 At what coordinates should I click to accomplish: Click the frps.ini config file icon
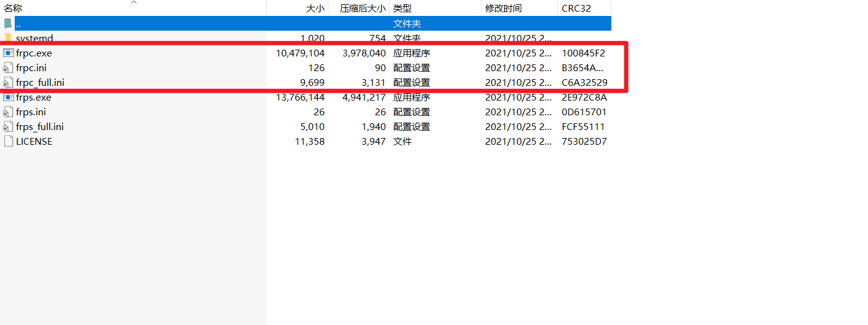coord(8,112)
